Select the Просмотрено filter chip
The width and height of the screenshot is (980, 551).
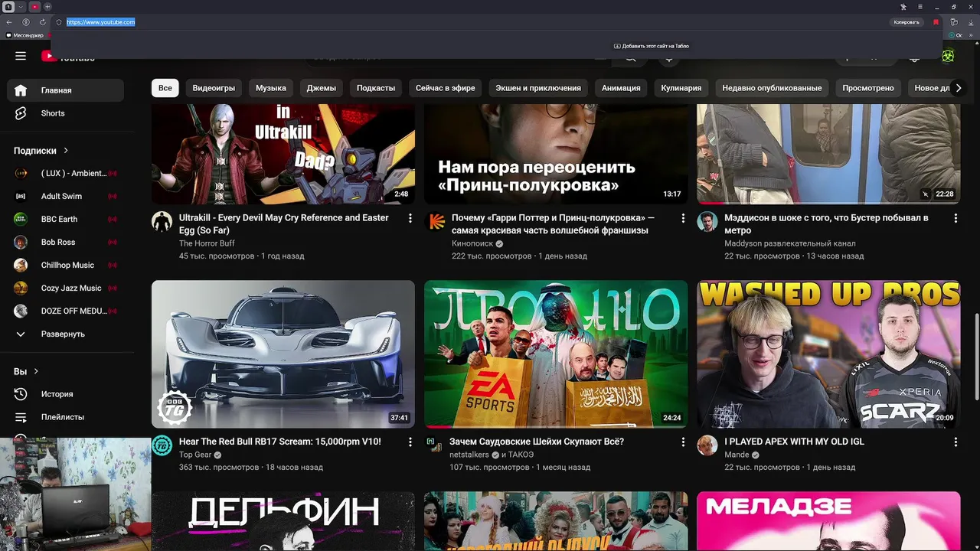coord(868,88)
